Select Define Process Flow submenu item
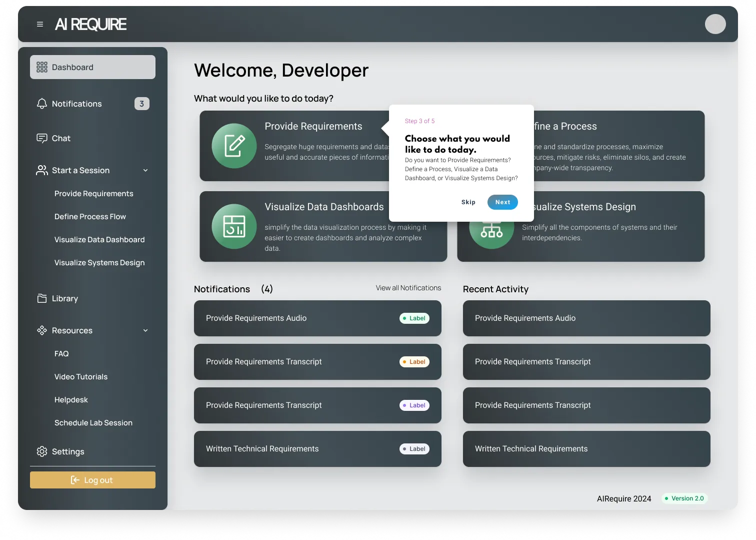The width and height of the screenshot is (756, 540). click(x=90, y=217)
